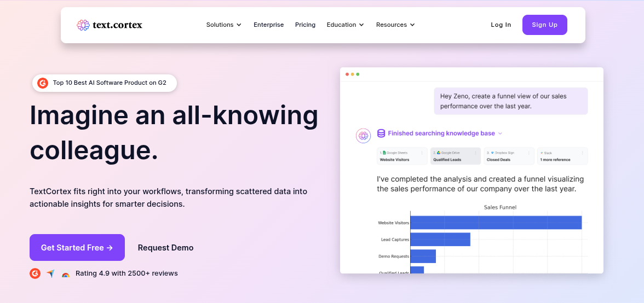Image resolution: width=644 pixels, height=303 pixels.
Task: Click the yellow dot in the demo window
Action: (353, 74)
